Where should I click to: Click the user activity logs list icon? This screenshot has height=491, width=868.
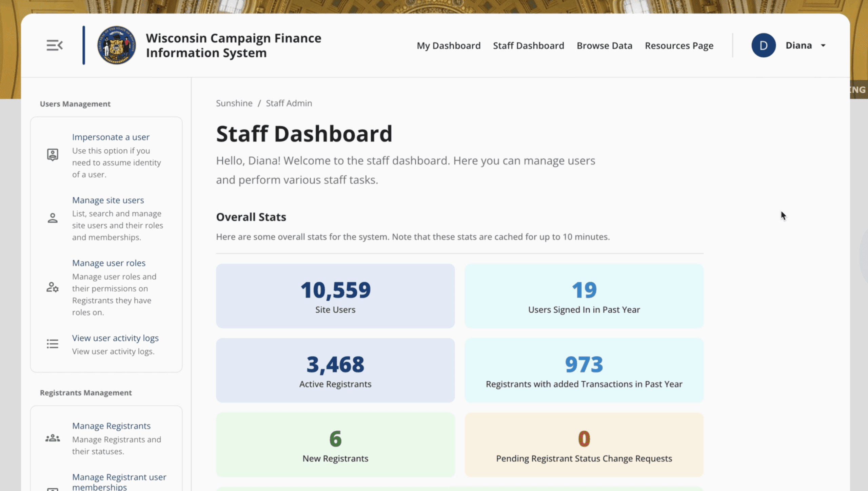53,344
